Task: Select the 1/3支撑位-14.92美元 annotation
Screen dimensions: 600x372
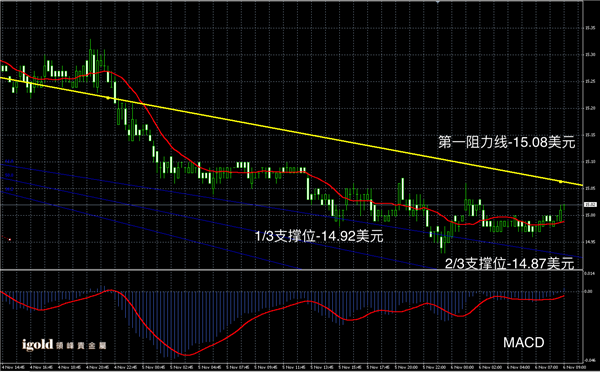Action: (319, 236)
